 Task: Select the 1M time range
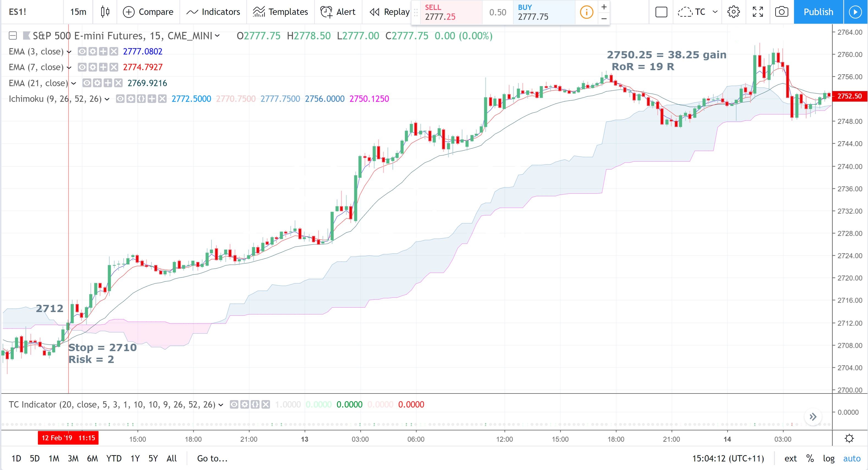pos(54,458)
